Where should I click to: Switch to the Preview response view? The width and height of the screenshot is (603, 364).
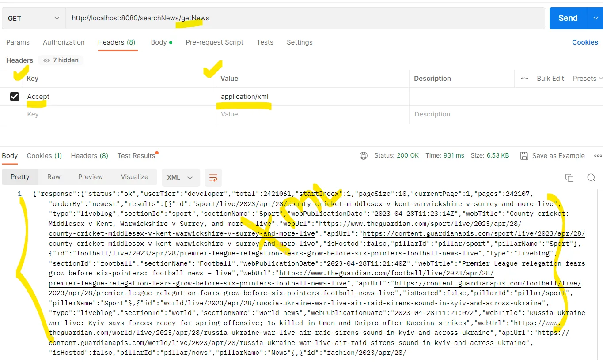(x=91, y=177)
